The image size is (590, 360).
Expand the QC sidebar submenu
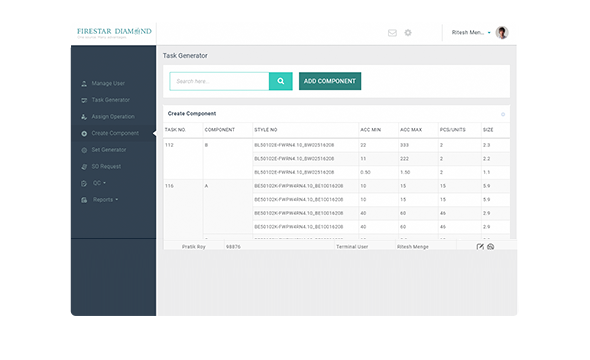tap(99, 183)
